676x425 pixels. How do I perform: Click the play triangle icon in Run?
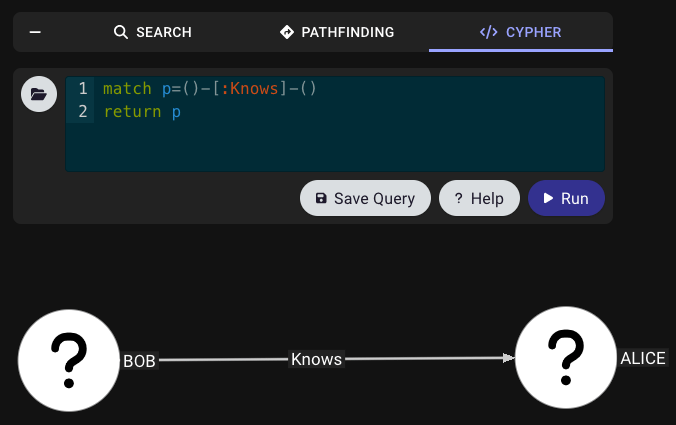(x=548, y=198)
